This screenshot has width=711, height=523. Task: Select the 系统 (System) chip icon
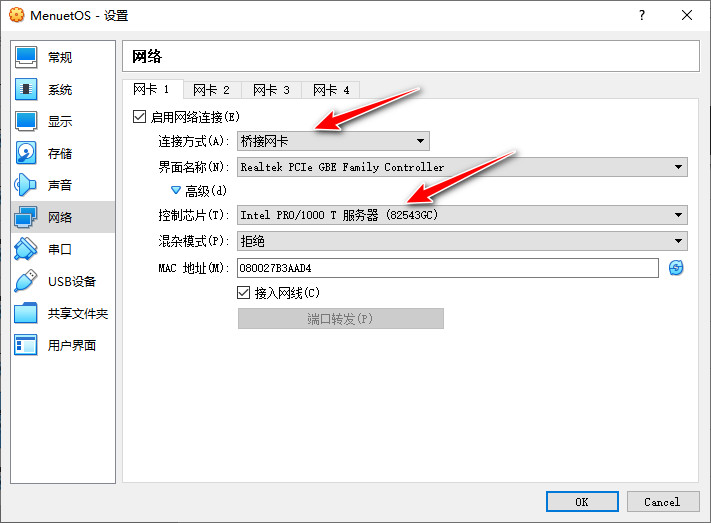(26, 89)
